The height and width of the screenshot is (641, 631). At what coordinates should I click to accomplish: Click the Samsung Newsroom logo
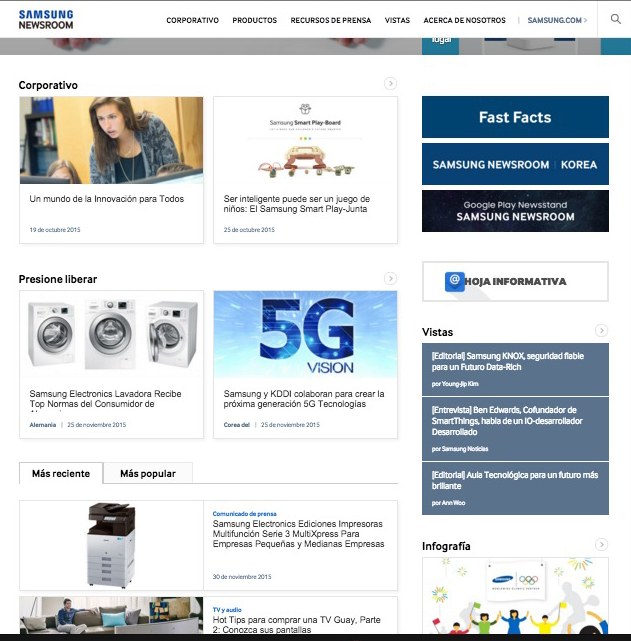pyautogui.click(x=46, y=19)
